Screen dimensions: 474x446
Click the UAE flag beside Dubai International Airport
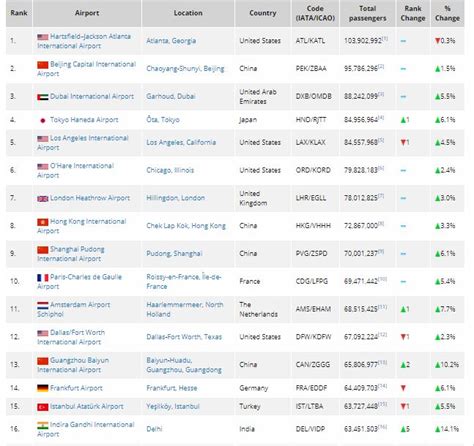[43, 97]
